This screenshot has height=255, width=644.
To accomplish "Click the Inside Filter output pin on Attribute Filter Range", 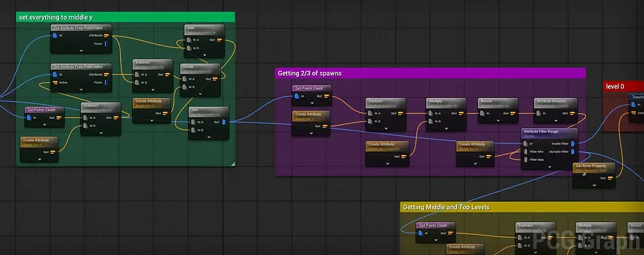I will point(573,143).
